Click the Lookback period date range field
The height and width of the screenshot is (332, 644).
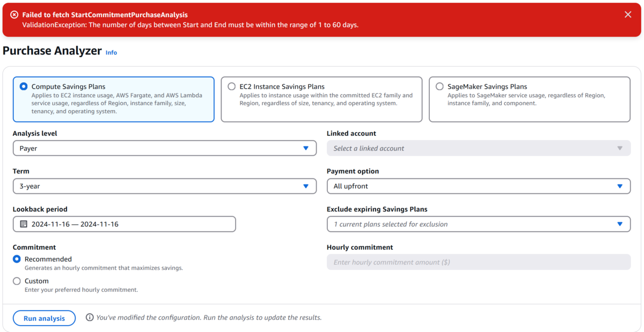click(124, 224)
